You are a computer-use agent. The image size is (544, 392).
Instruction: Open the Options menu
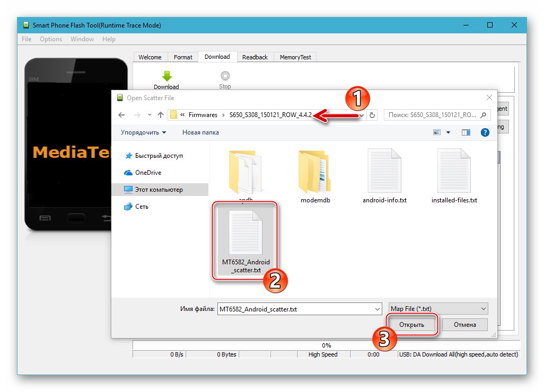pos(51,39)
